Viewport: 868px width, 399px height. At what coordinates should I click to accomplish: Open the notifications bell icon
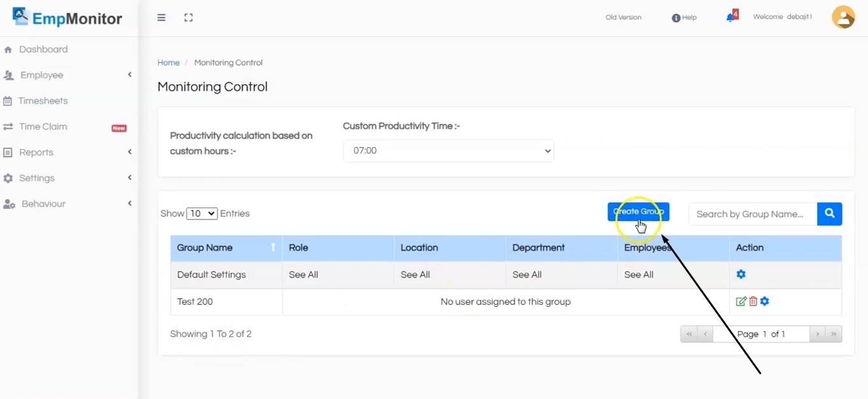coord(730,18)
